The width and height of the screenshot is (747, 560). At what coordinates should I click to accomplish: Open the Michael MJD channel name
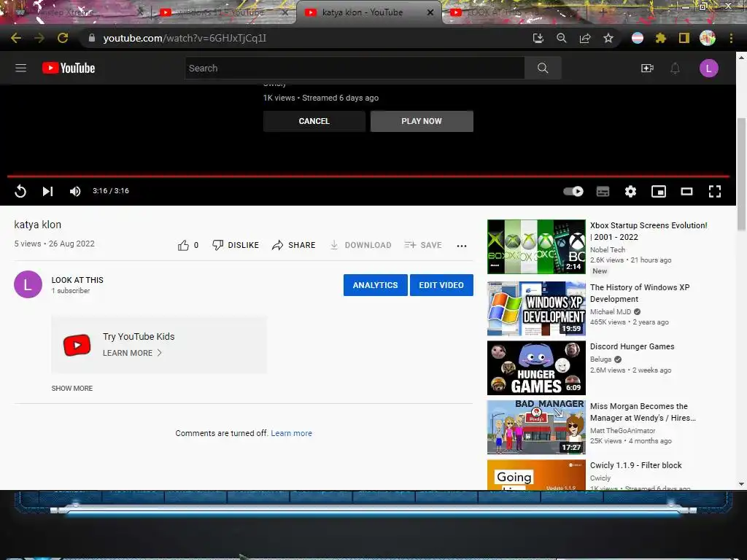611,311
